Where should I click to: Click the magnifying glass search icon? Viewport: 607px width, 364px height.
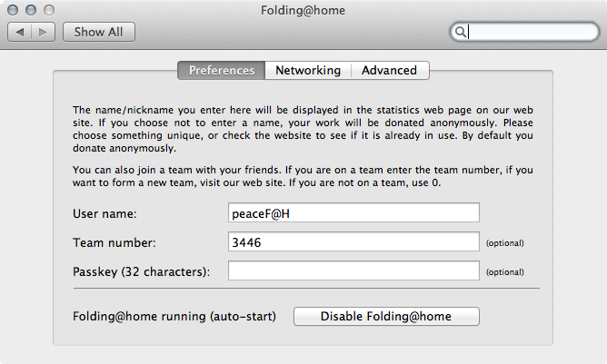click(x=461, y=32)
